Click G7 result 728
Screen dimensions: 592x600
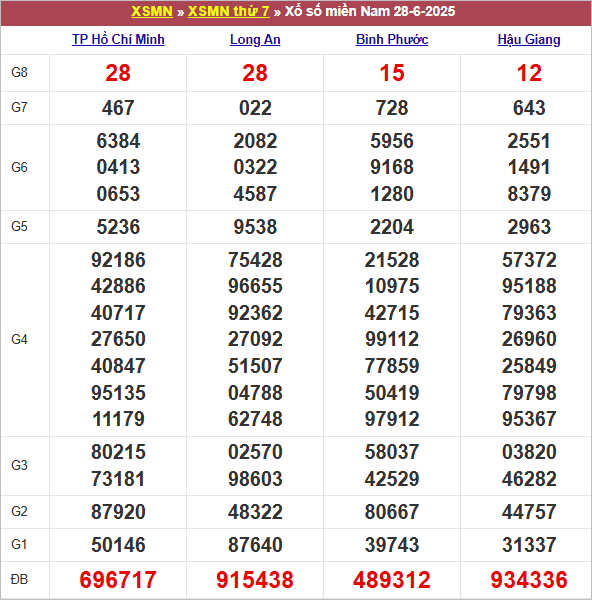(x=392, y=108)
